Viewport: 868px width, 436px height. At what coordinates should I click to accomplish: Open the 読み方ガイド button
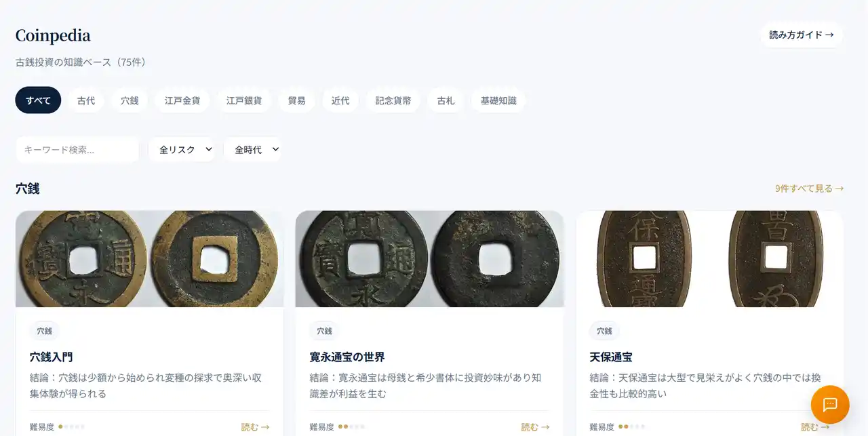(802, 35)
